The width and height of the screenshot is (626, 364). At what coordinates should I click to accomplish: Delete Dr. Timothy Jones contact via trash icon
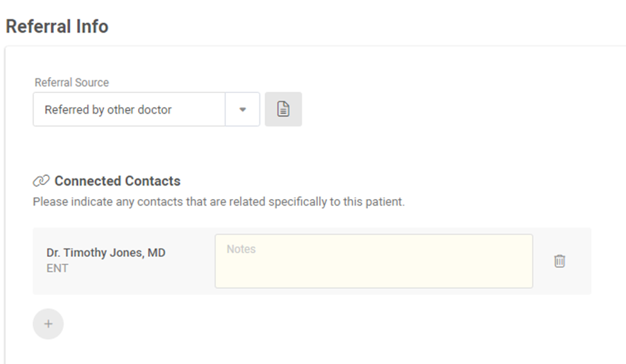[x=559, y=261]
